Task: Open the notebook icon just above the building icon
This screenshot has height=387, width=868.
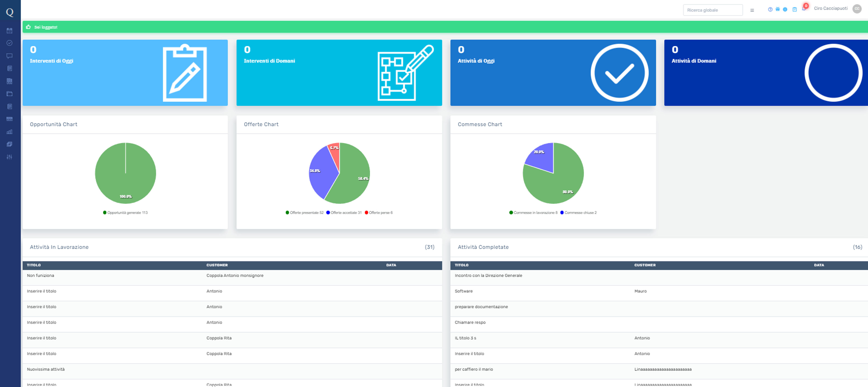Action: (x=9, y=68)
